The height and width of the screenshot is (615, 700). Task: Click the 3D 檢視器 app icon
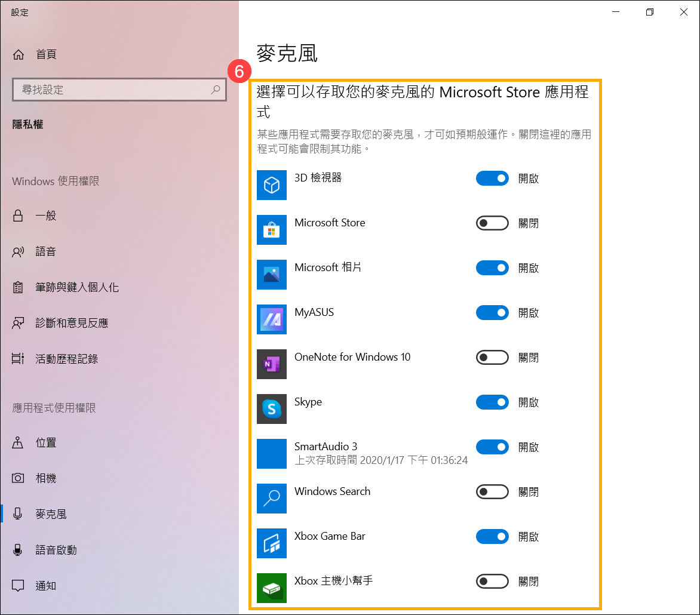(x=271, y=184)
